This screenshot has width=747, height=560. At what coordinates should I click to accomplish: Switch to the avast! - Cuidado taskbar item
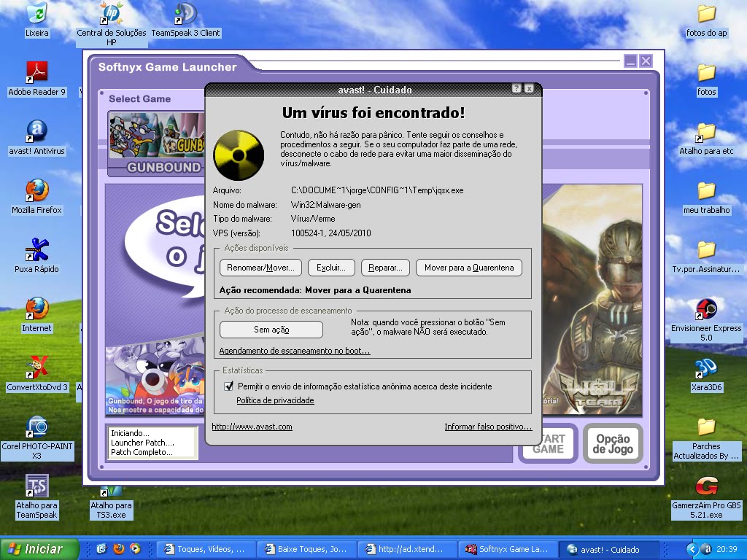click(609, 549)
